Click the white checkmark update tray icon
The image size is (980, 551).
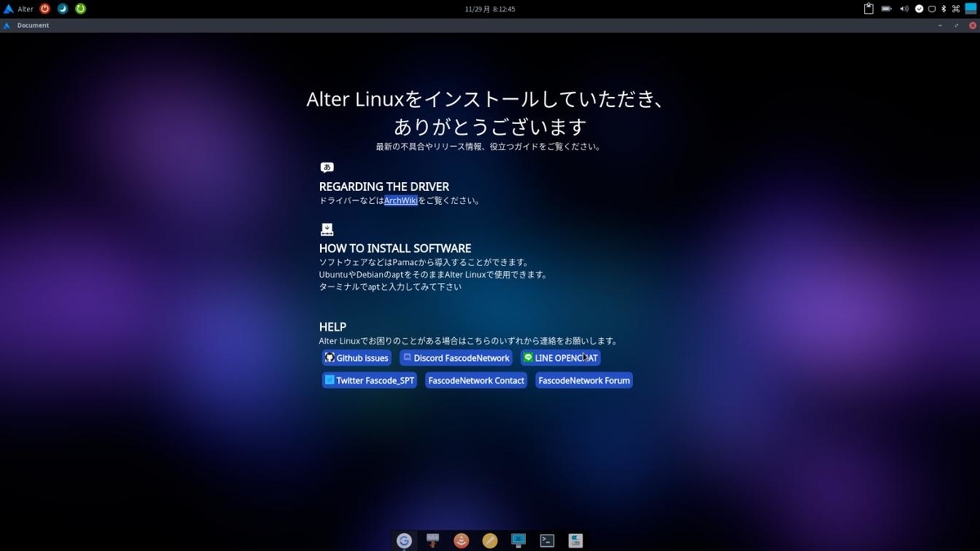pyautogui.click(x=919, y=9)
